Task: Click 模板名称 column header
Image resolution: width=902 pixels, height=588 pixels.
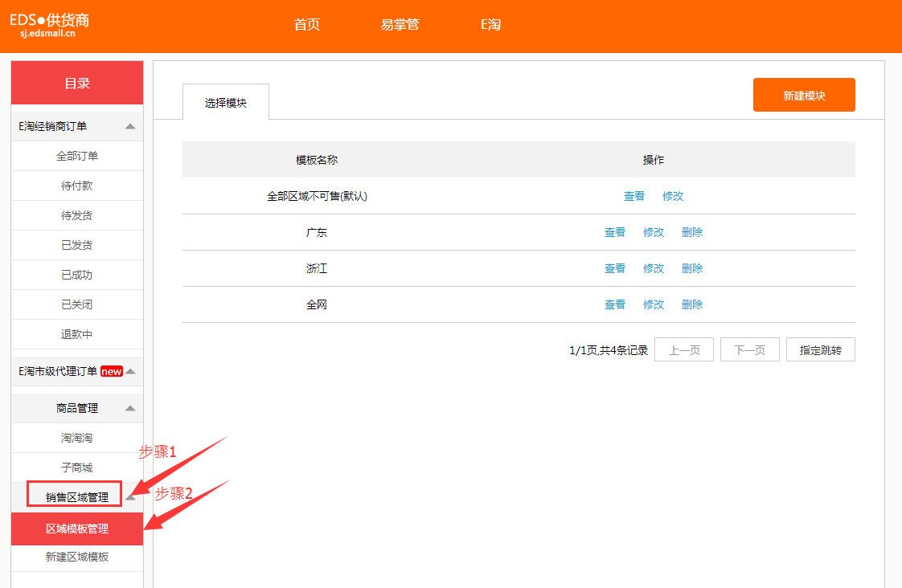Action: pyautogui.click(x=317, y=160)
